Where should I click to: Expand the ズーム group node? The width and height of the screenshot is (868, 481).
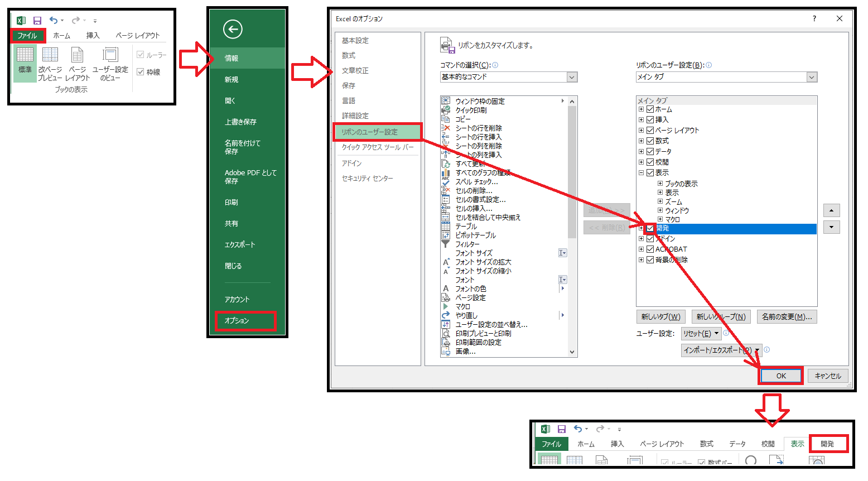[x=660, y=201]
